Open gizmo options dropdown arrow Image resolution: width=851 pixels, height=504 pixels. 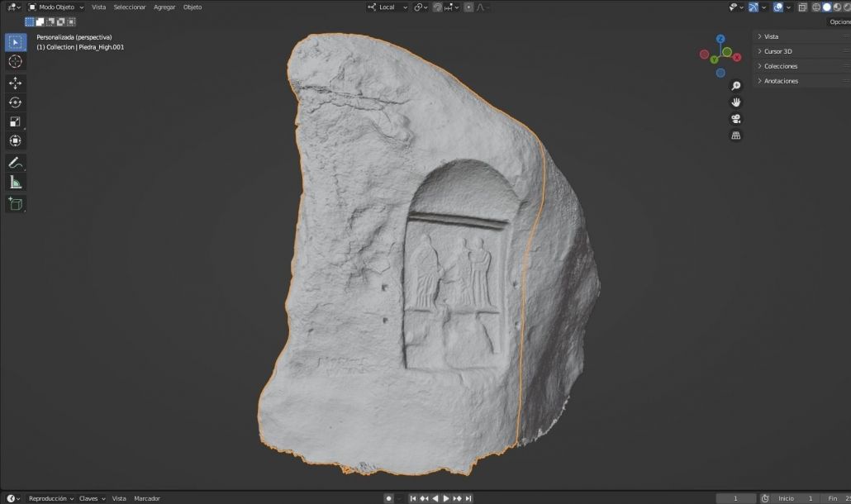pos(763,7)
